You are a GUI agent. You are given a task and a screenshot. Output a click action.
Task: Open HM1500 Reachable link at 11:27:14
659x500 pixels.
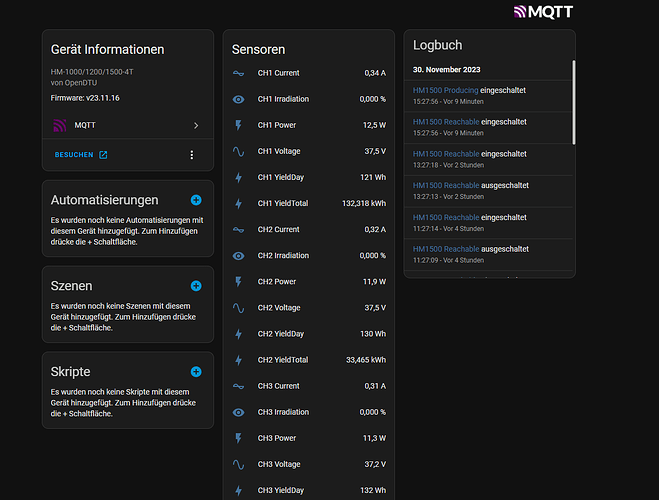446,217
